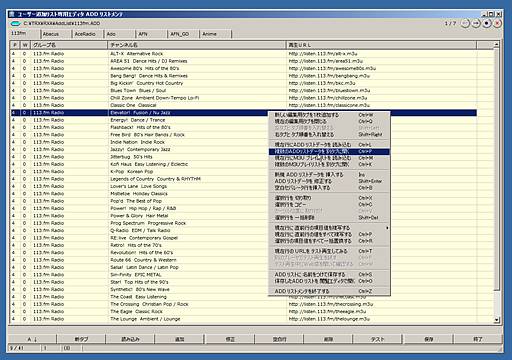
Task: Select the highlighted Ctrl+P menu entry
Action: pos(329,151)
